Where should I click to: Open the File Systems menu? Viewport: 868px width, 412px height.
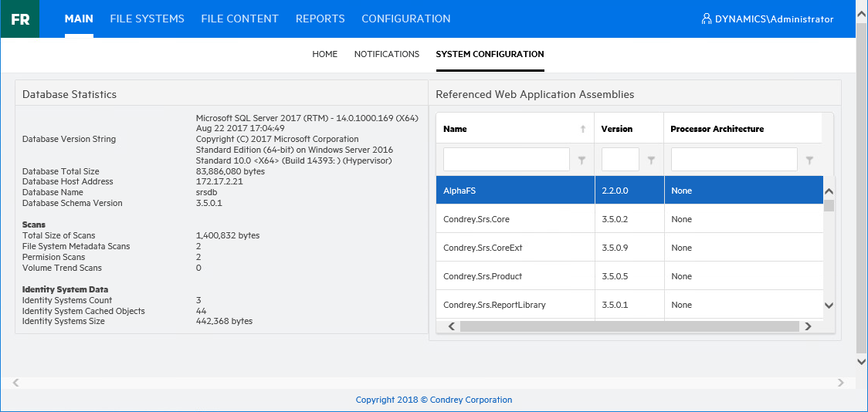tap(147, 19)
